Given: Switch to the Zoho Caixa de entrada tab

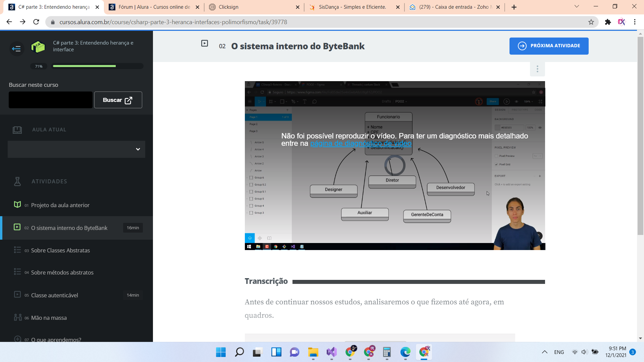Looking at the screenshot, I should tap(454, 7).
